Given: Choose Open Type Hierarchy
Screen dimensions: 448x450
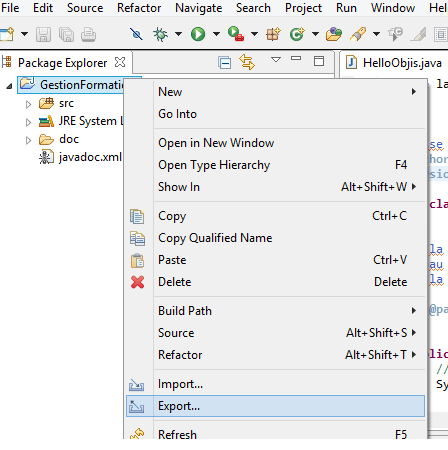Looking at the screenshot, I should (275, 165).
